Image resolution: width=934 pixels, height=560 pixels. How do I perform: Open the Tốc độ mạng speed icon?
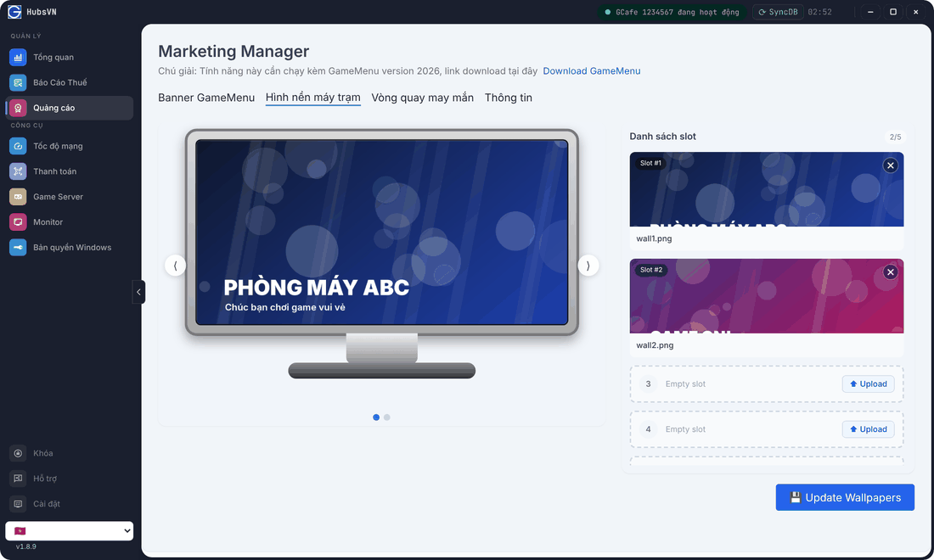18,146
